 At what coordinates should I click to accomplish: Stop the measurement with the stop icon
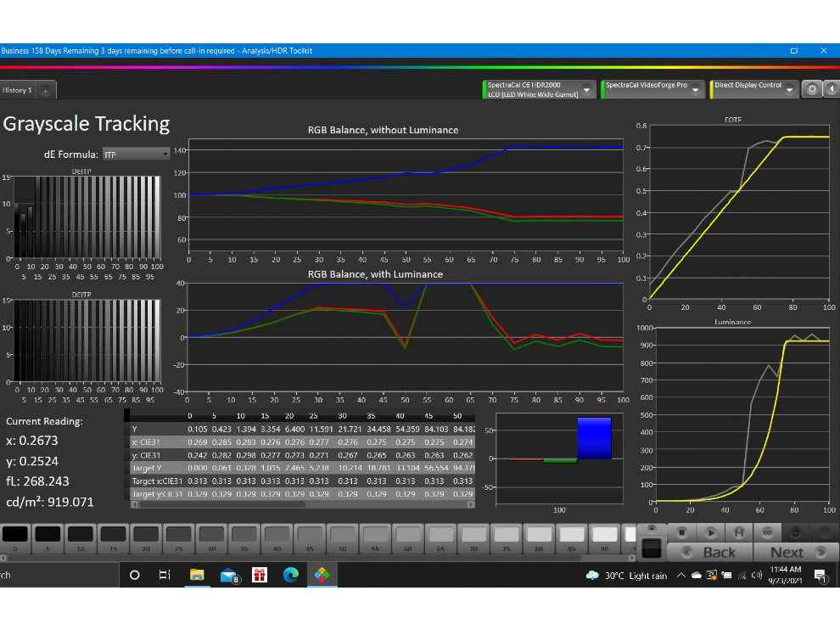click(681, 532)
